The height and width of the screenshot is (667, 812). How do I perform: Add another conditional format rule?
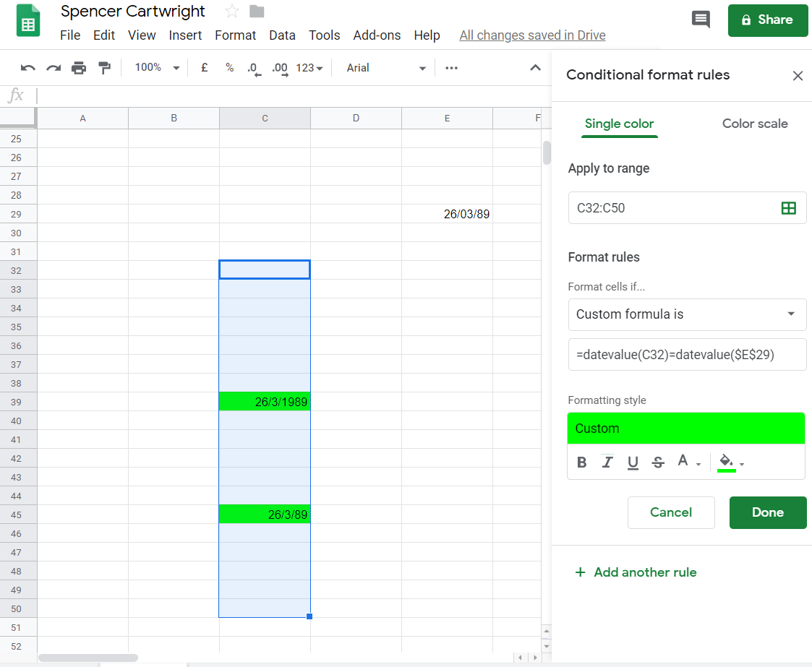tap(636, 572)
